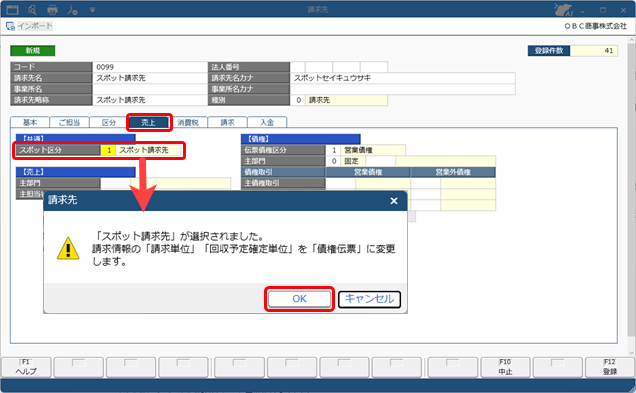Switch to the 基本 tab
The width and height of the screenshot is (636, 393).
pyautogui.click(x=30, y=122)
